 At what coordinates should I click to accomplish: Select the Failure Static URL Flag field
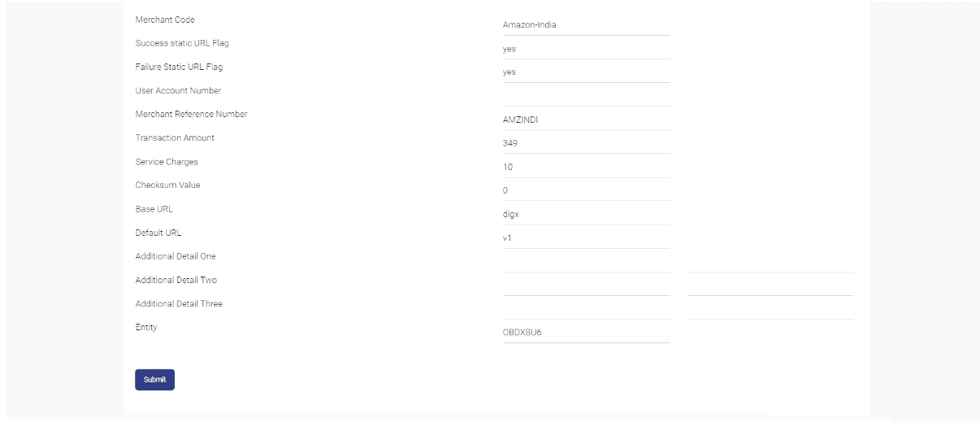[586, 72]
